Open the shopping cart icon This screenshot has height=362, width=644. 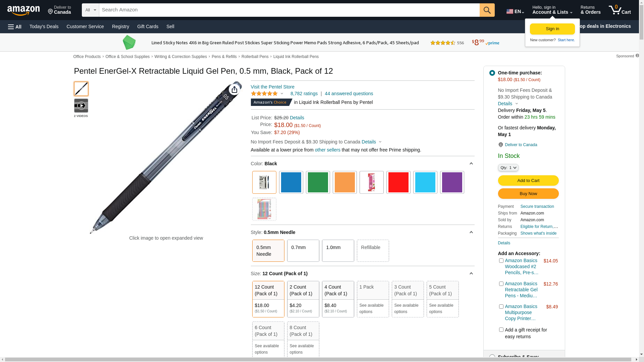pos(619,10)
